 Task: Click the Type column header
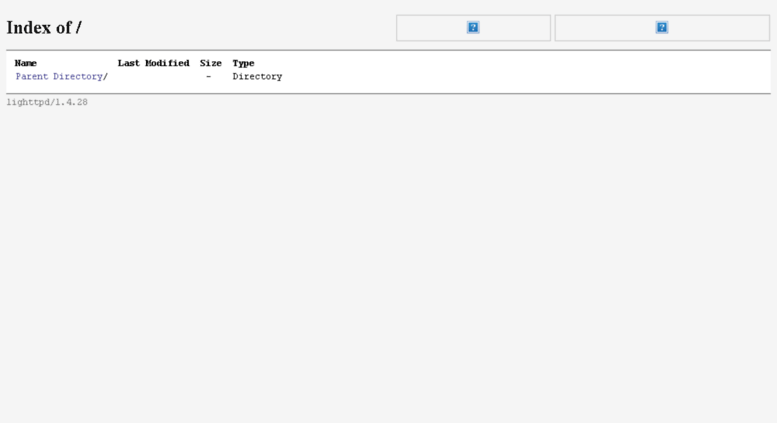coord(243,63)
